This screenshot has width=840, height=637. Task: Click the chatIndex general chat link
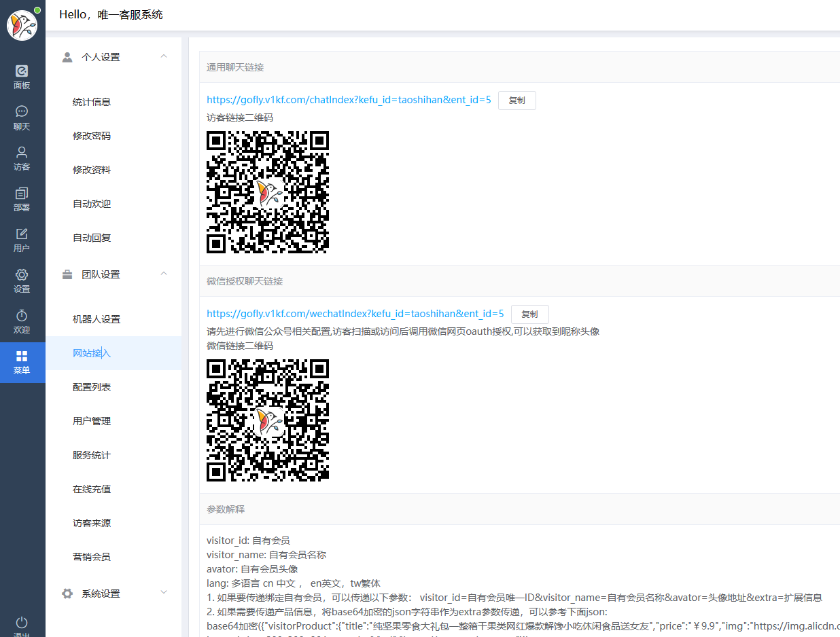coord(349,100)
